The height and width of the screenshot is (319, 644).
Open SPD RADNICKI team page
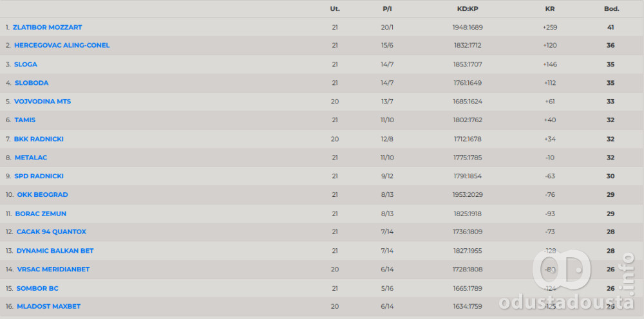pos(39,176)
